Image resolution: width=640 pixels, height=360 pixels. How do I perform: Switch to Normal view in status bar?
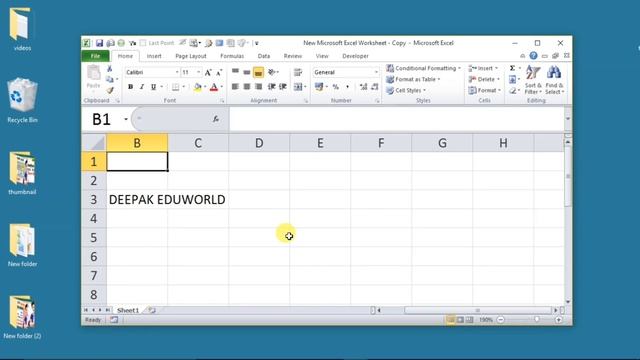point(451,320)
